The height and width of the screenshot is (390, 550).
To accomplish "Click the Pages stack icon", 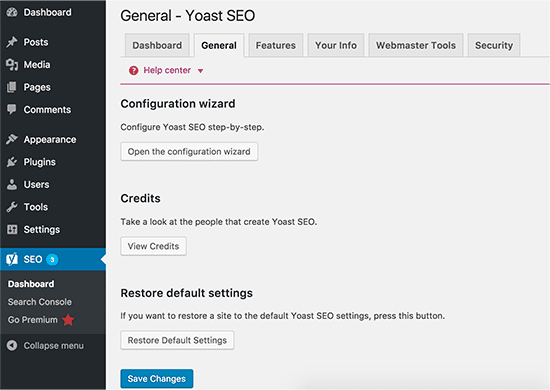I will (12, 87).
